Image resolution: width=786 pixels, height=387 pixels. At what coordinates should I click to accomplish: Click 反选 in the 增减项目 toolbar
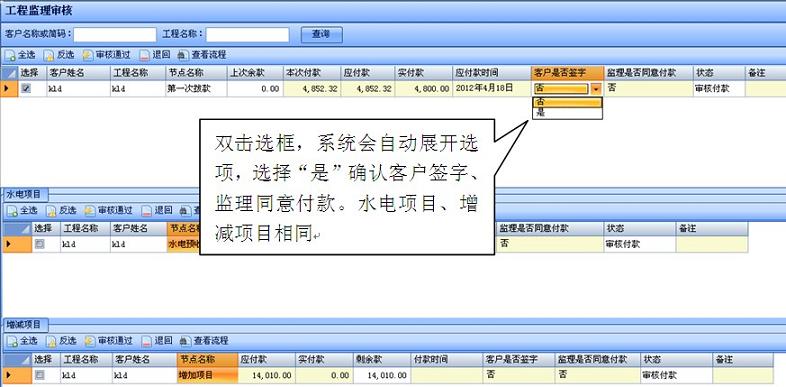(x=62, y=341)
